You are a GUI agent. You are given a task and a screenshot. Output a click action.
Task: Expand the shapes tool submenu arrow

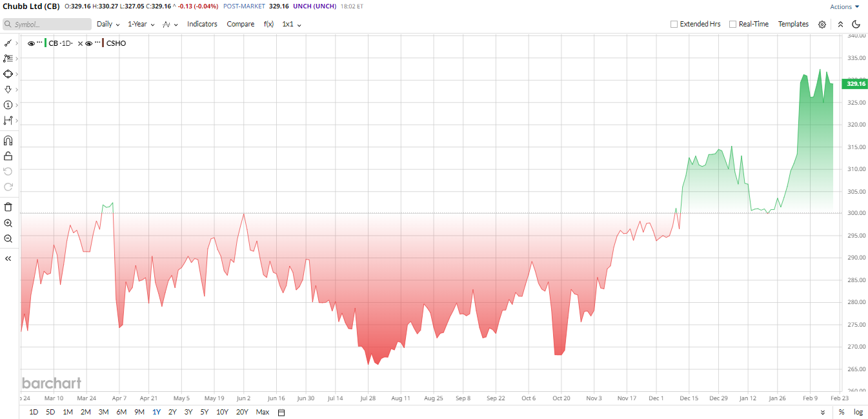click(17, 74)
